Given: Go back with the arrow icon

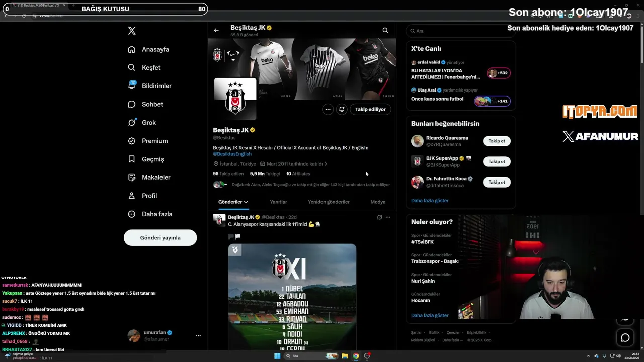Looking at the screenshot, I should point(216,30).
